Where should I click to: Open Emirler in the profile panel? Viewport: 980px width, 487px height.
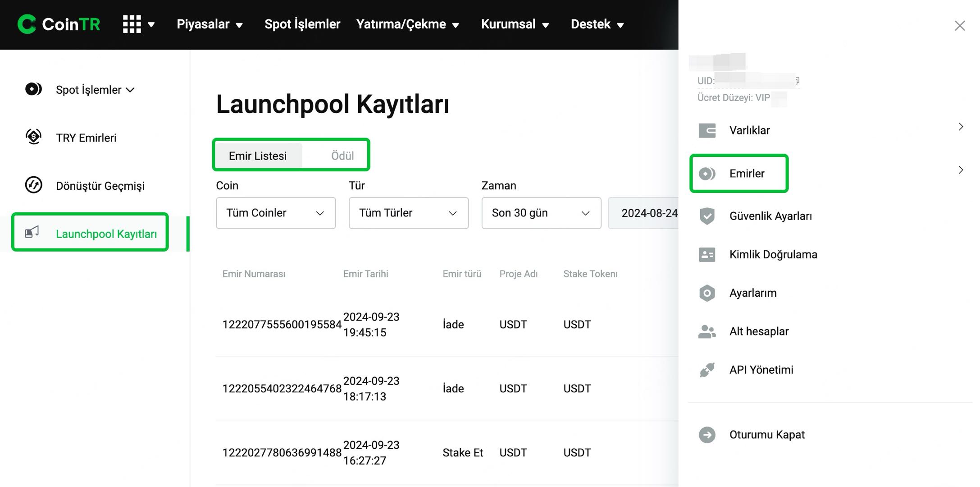point(747,174)
